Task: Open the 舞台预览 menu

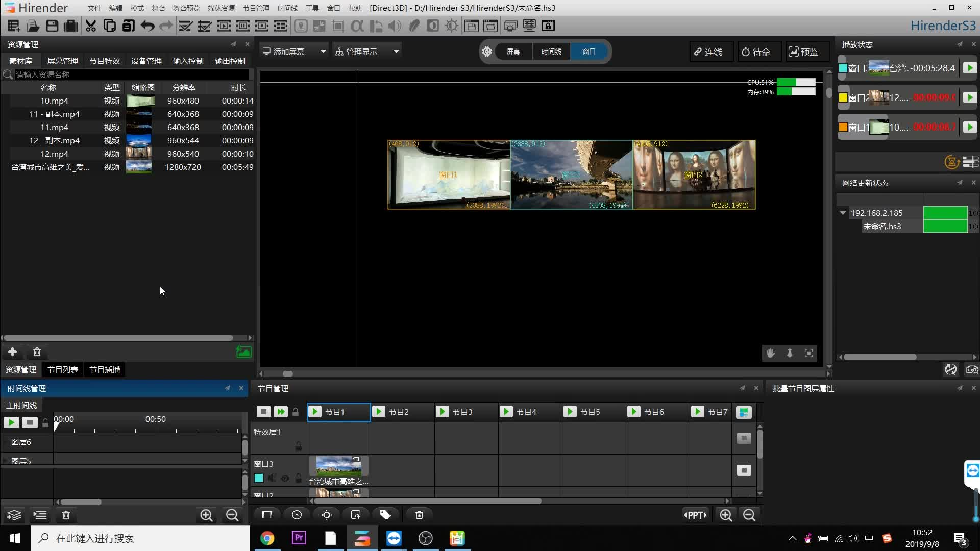Action: tap(186, 8)
